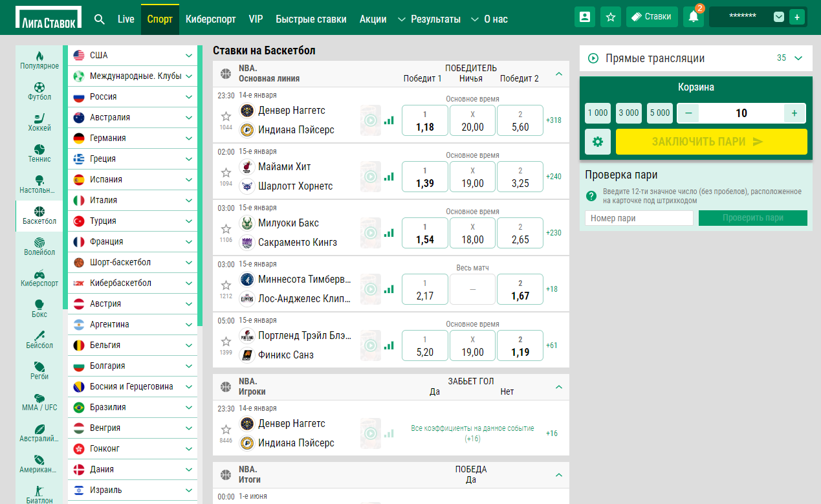Favorite the Майами Хит match

[x=226, y=173]
